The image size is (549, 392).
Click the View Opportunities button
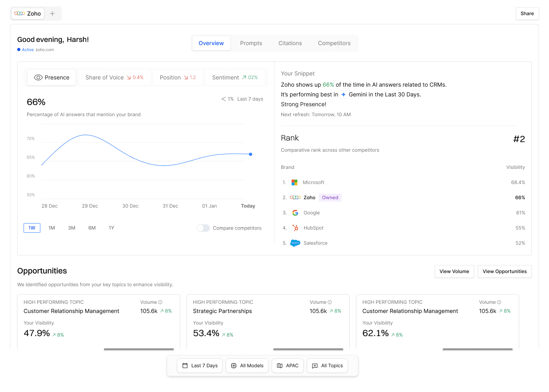(505, 271)
